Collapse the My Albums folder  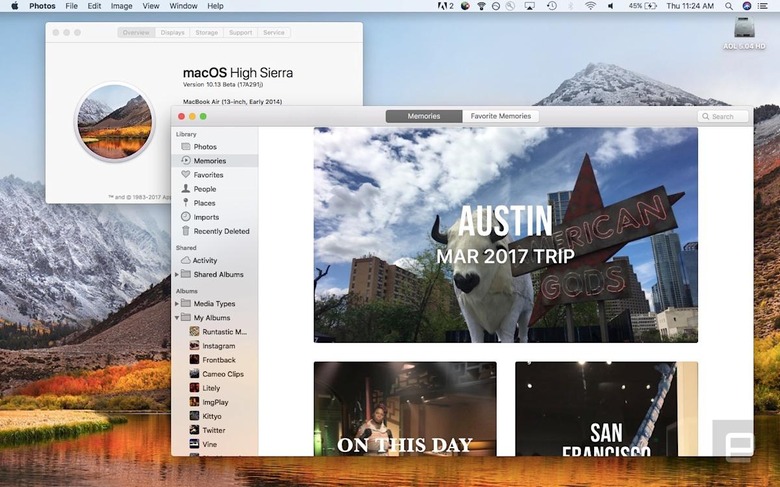coord(177,318)
